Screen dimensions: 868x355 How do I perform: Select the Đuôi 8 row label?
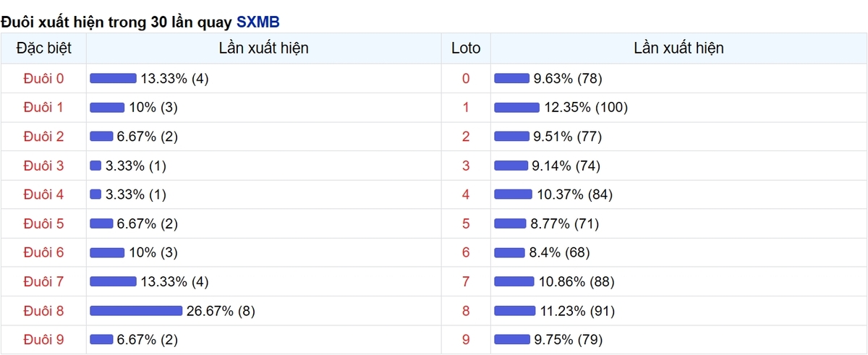43,311
